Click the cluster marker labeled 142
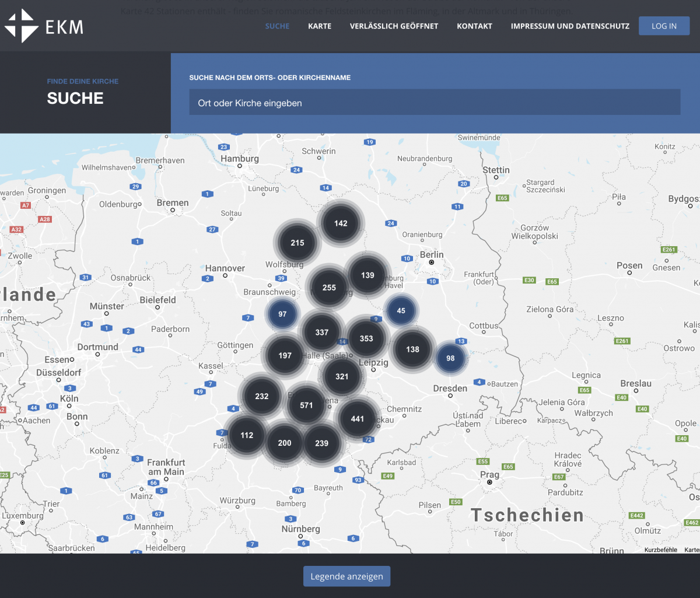700x598 pixels. point(341,223)
